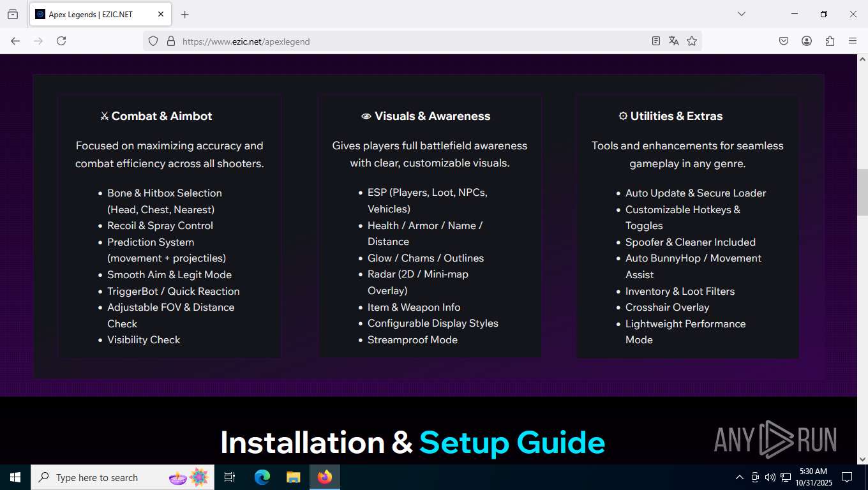Switch to Firefox taskbar icon
The image size is (868, 490).
325,477
